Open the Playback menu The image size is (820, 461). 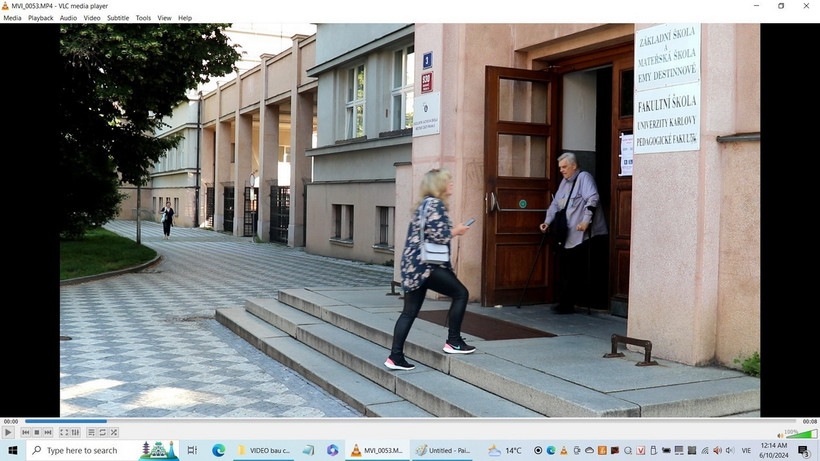[41, 18]
